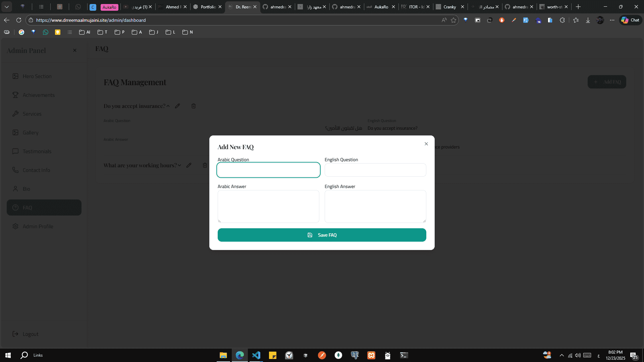
Task: Open N bookmarks folder
Action: pos(187,32)
